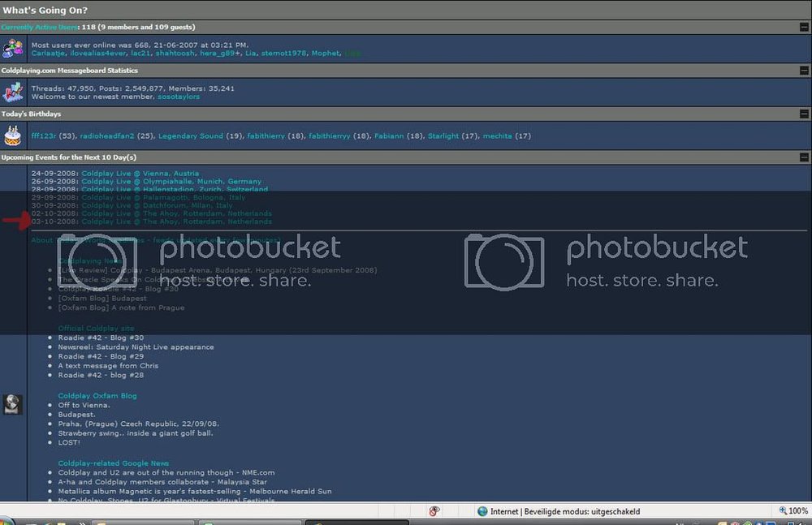Open birthday member fff123r profile
The image size is (812, 525).
(44, 136)
